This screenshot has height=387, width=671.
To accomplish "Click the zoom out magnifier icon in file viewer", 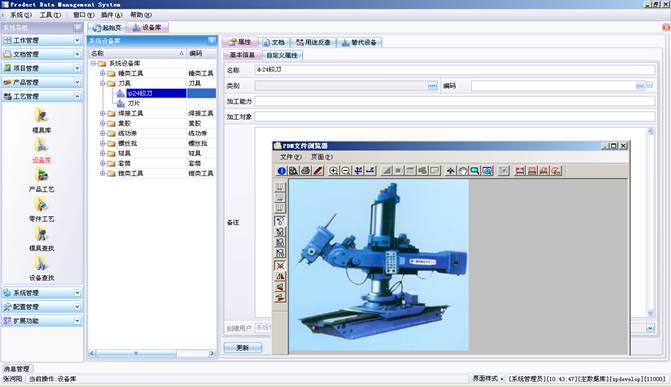I will point(345,171).
